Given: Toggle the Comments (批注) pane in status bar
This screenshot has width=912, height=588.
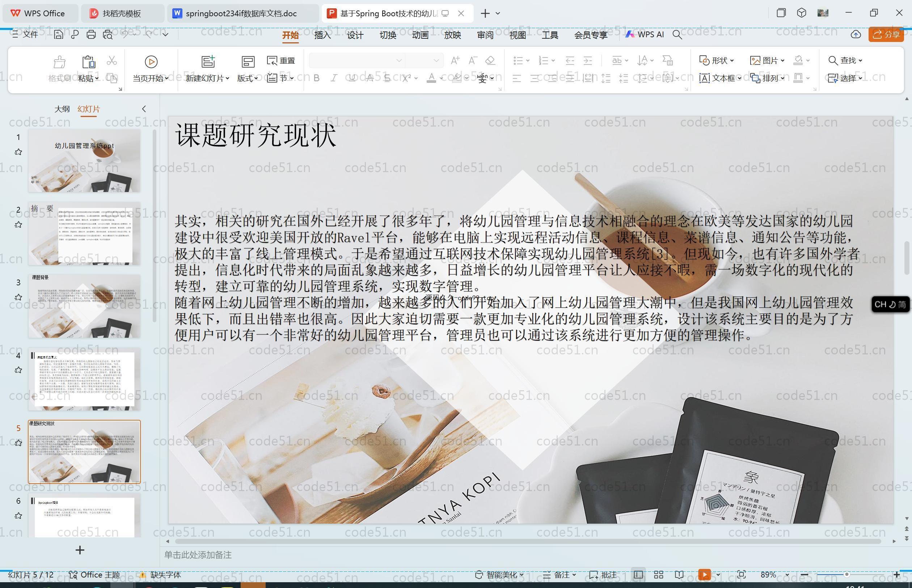Looking at the screenshot, I should pos(603,575).
